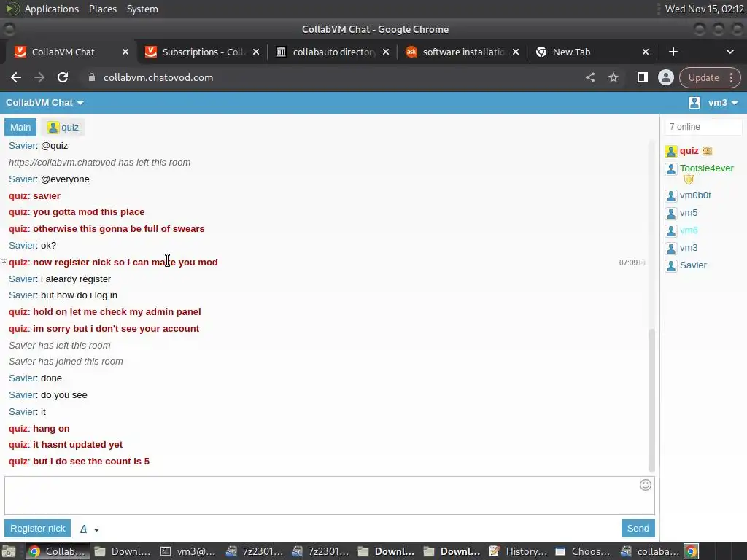Click the lock icon in address bar
The height and width of the screenshot is (560, 747).
(92, 77)
